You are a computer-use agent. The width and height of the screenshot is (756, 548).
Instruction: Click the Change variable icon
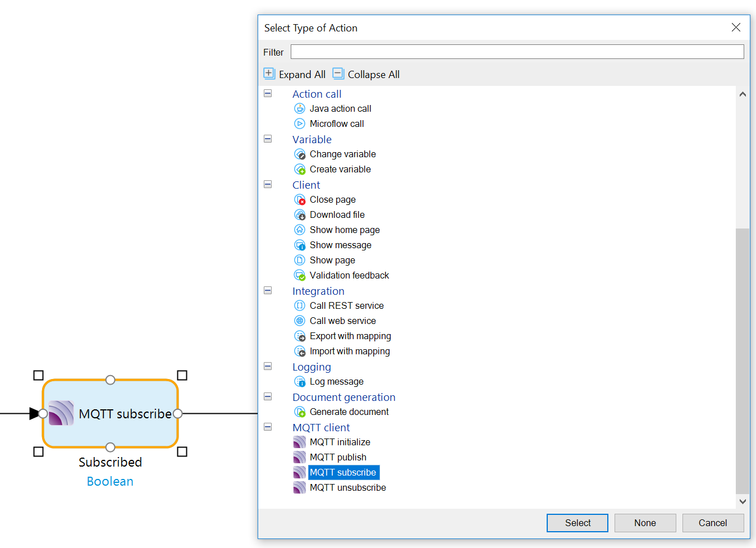coord(300,154)
